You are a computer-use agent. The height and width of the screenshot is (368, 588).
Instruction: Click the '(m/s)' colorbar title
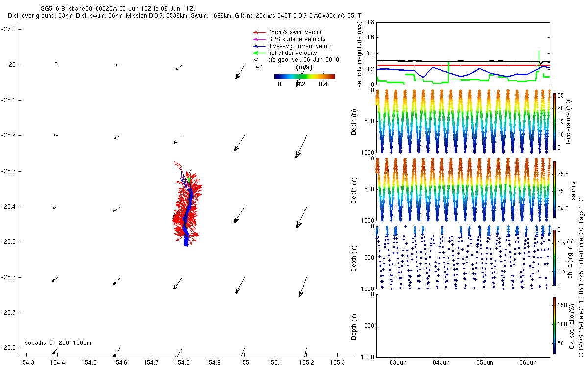point(304,67)
